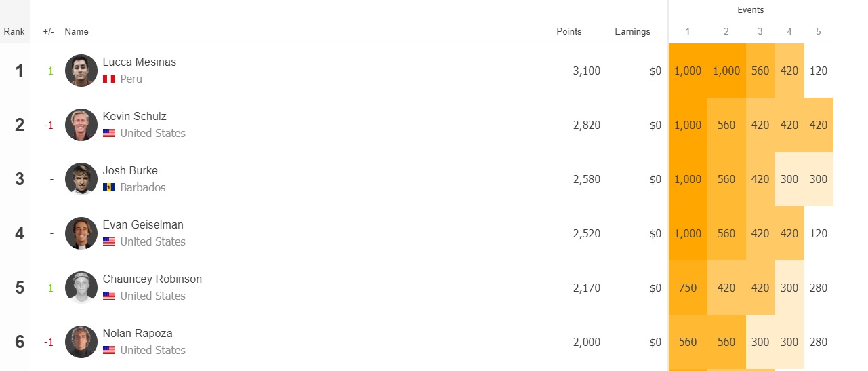Open the Lucca Mesinas name link
Image resolution: width=868 pixels, height=371 pixels.
tap(140, 62)
